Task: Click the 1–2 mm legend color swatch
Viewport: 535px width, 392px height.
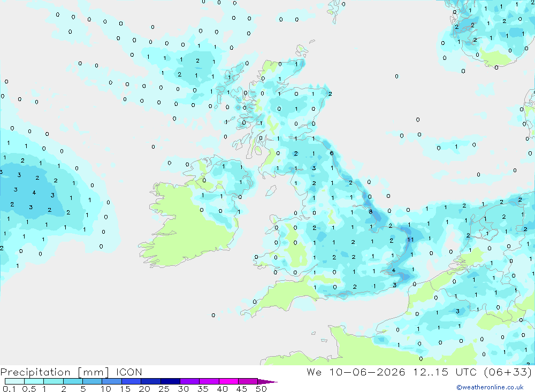Action: tap(53, 381)
